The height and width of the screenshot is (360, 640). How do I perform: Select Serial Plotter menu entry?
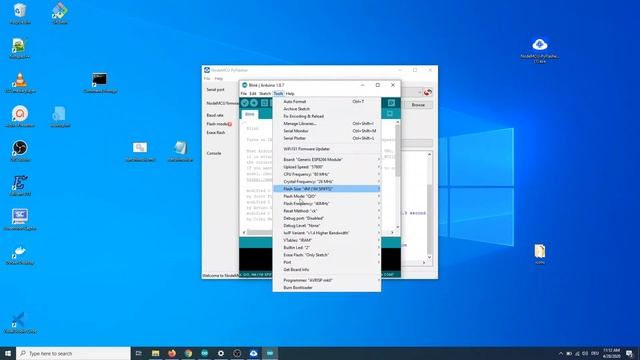point(327,138)
